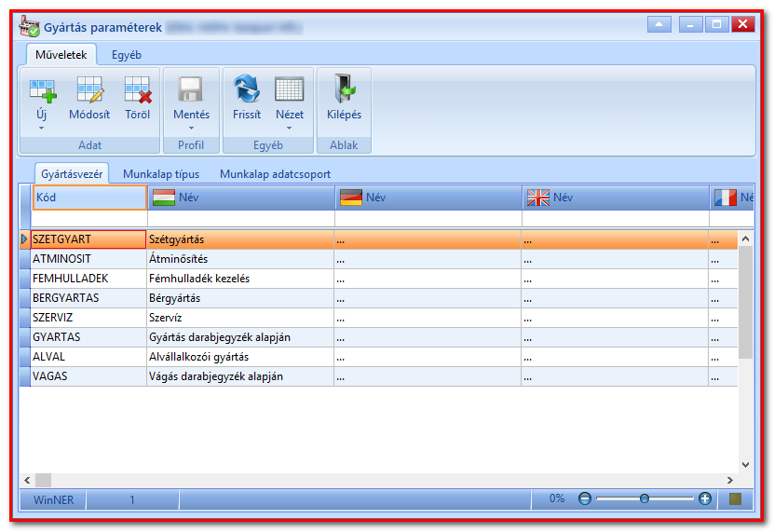Click the UK flag Név column header
The image size is (774, 532).
[616, 198]
